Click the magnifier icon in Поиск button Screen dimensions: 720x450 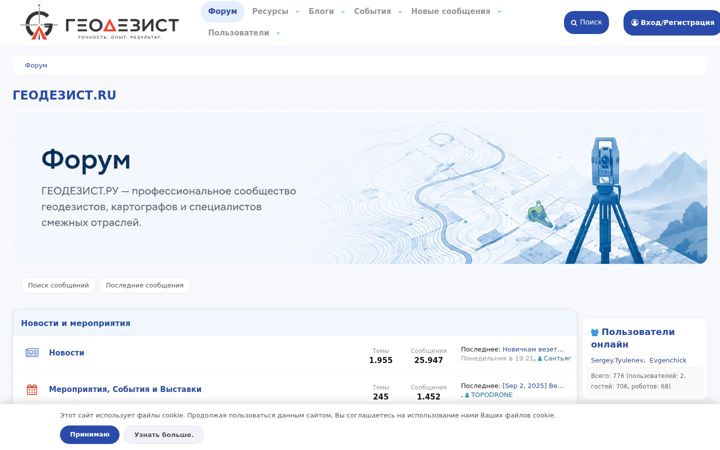pos(574,22)
